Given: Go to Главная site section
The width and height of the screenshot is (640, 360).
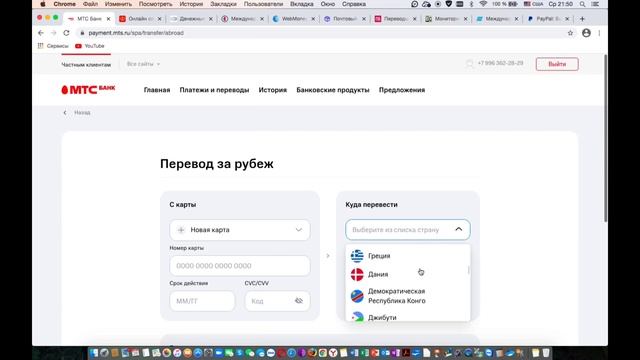Looking at the screenshot, I should point(157,90).
